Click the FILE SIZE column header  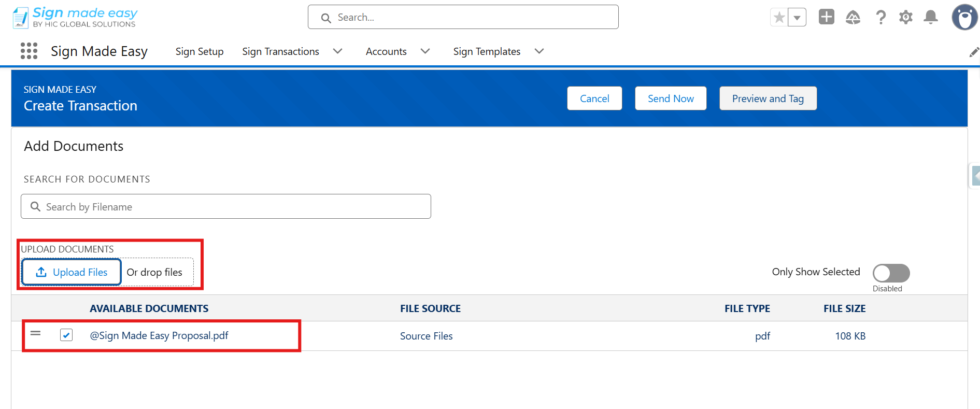[x=844, y=308]
